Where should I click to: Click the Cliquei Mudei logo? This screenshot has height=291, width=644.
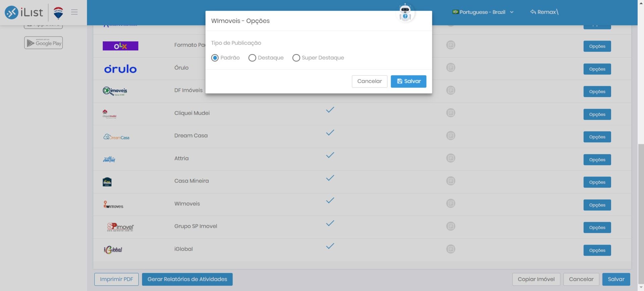[109, 114]
